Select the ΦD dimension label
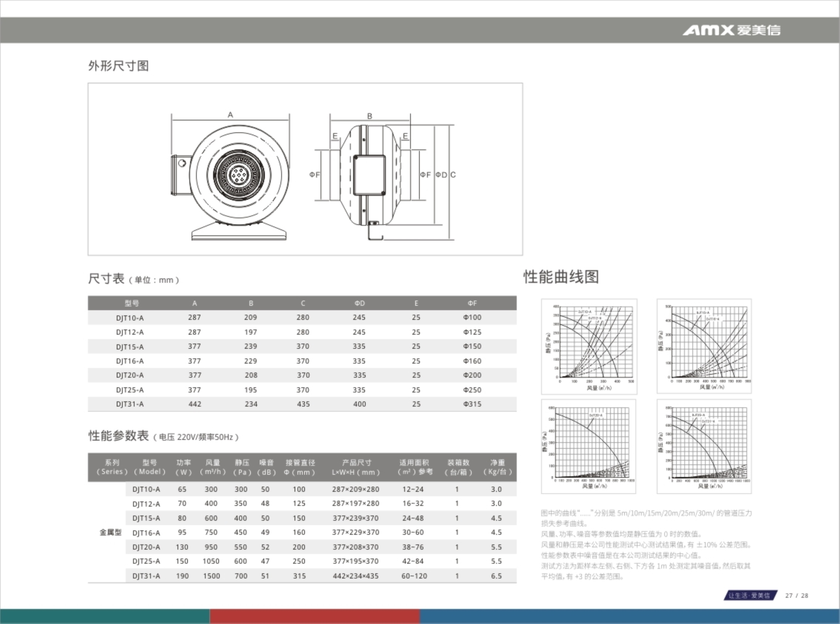840x624 pixels. (441, 175)
